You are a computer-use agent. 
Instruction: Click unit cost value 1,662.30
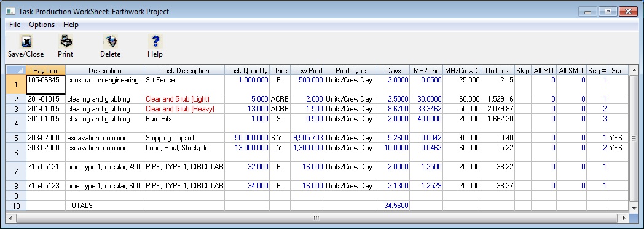click(x=497, y=123)
